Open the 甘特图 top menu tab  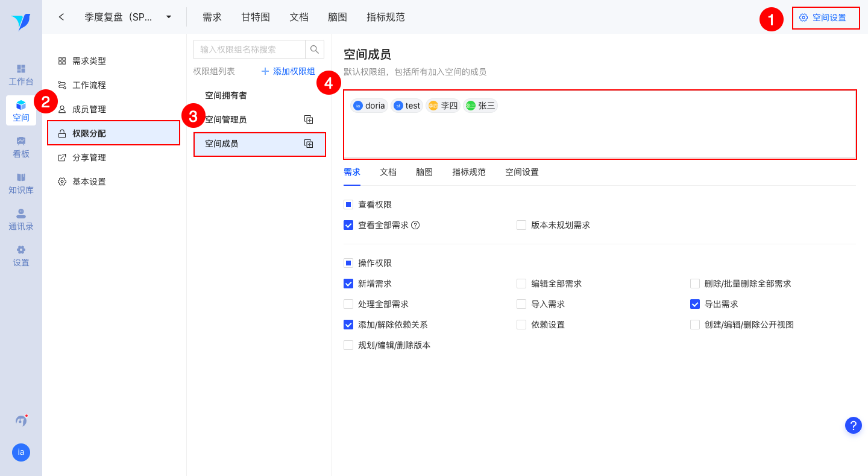tap(256, 17)
